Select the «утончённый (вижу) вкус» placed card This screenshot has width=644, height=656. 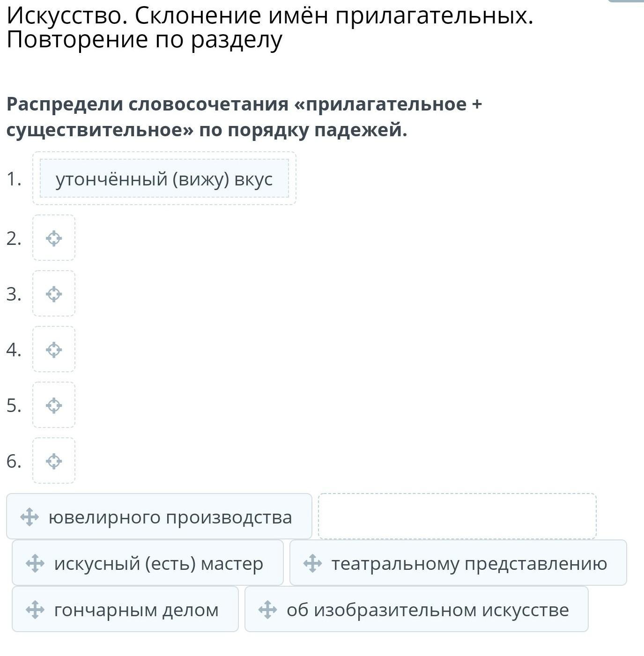point(164,178)
